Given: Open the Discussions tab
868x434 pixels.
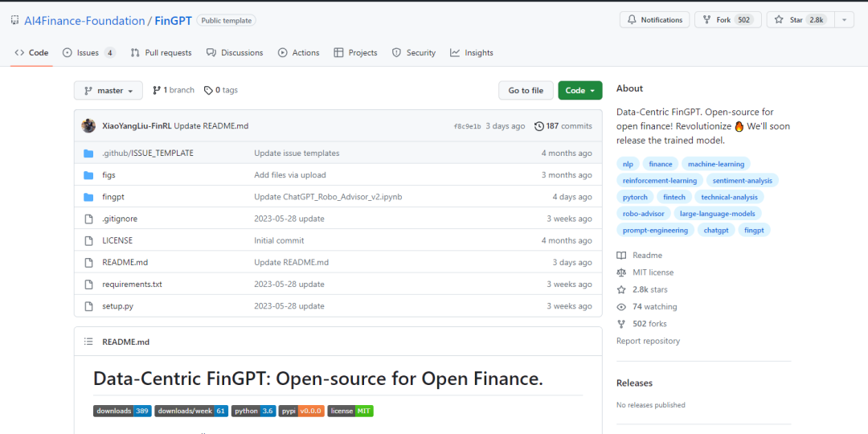Looking at the screenshot, I should (x=235, y=53).
